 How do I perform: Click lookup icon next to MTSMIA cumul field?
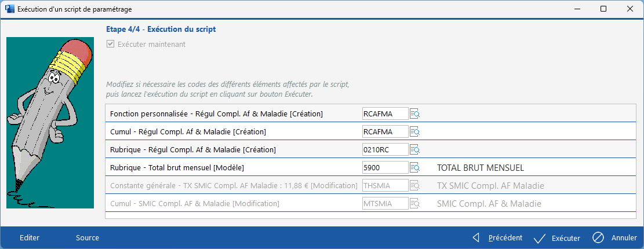pos(415,204)
